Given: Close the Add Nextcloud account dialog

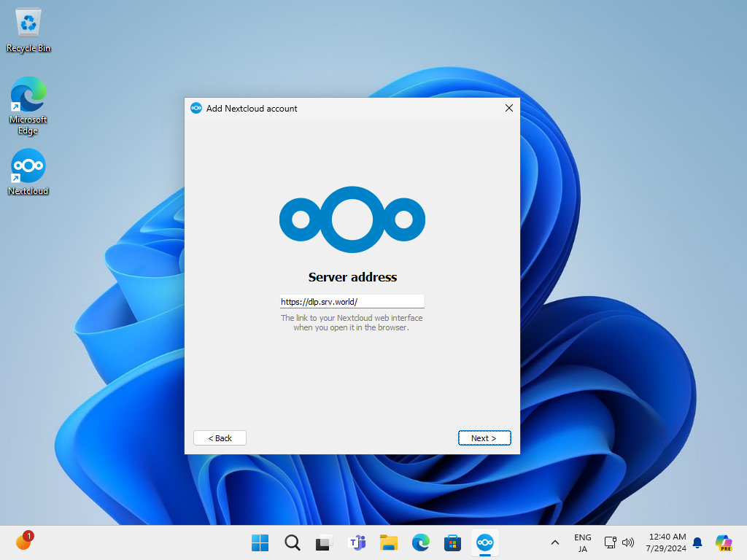Looking at the screenshot, I should click(508, 108).
